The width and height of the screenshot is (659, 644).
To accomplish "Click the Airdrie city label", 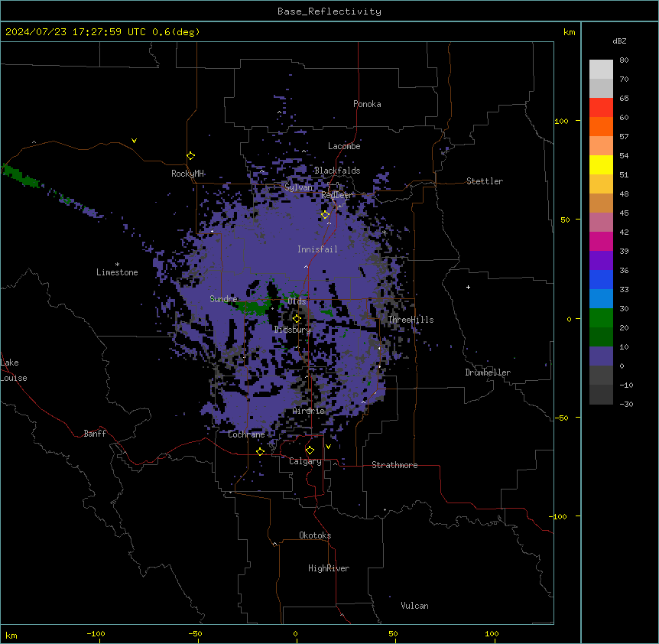I will coord(309,411).
